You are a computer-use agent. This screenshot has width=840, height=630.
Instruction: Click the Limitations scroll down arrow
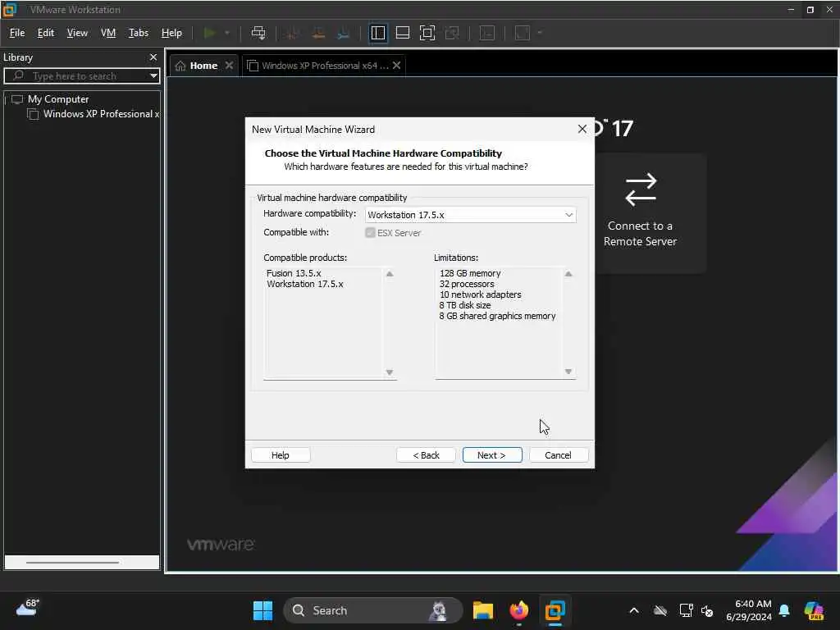[x=568, y=372]
